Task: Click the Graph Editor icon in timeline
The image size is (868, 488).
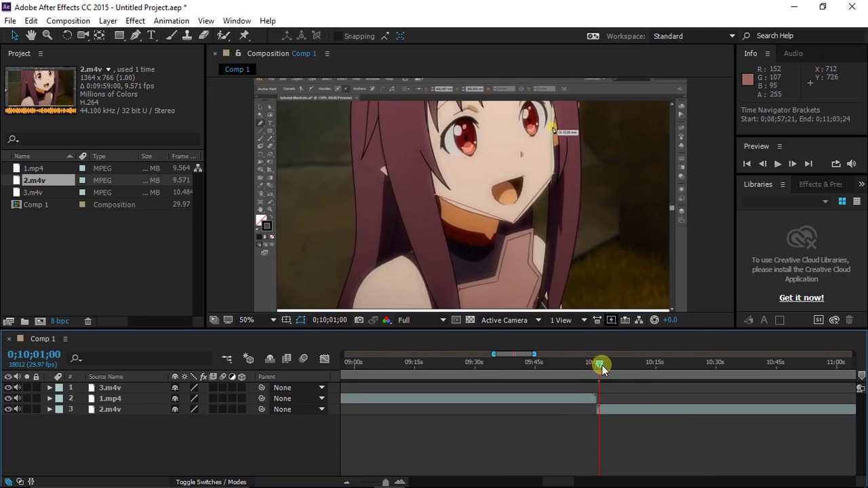Action: click(324, 359)
